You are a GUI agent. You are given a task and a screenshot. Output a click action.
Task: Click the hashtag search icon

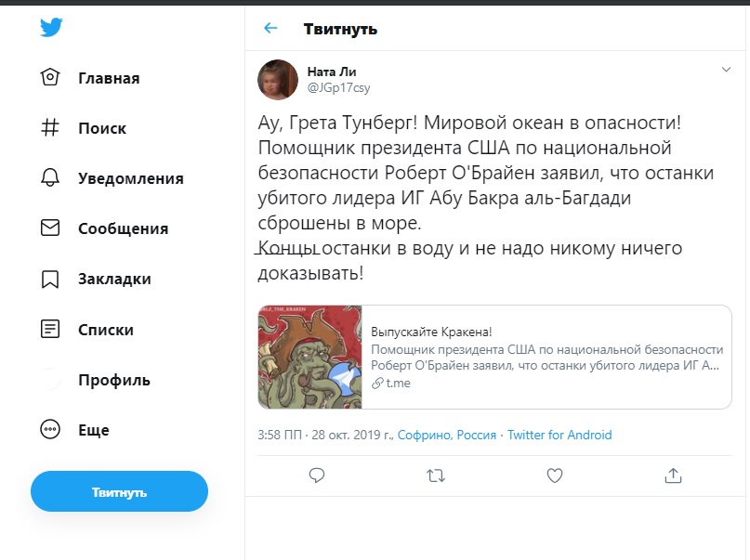point(50,128)
